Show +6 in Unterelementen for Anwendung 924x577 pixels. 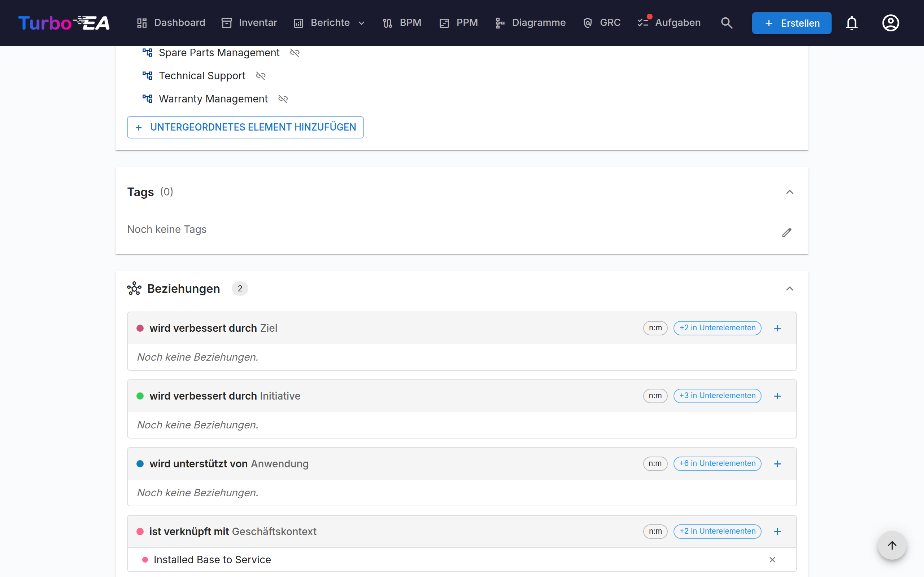[x=717, y=464]
